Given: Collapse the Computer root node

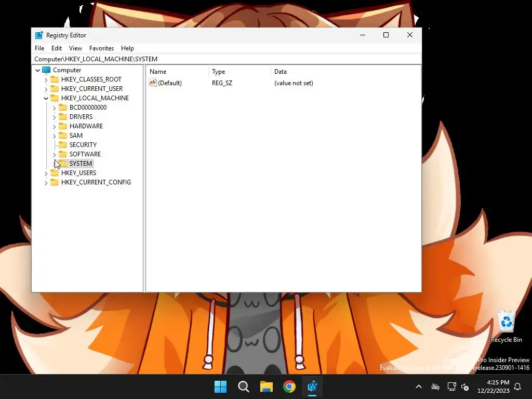Looking at the screenshot, I should pyautogui.click(x=37, y=70).
